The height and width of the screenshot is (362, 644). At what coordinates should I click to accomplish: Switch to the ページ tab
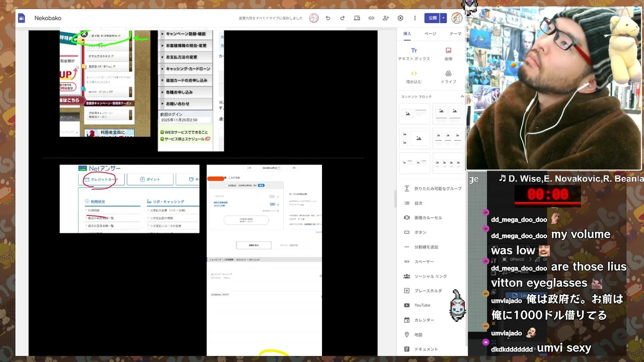[430, 34]
